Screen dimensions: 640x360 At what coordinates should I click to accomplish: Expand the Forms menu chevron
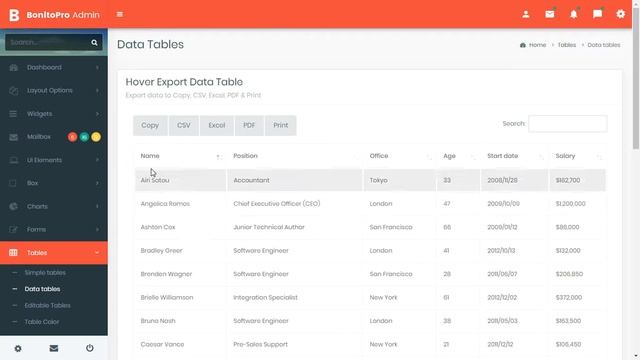coord(97,230)
